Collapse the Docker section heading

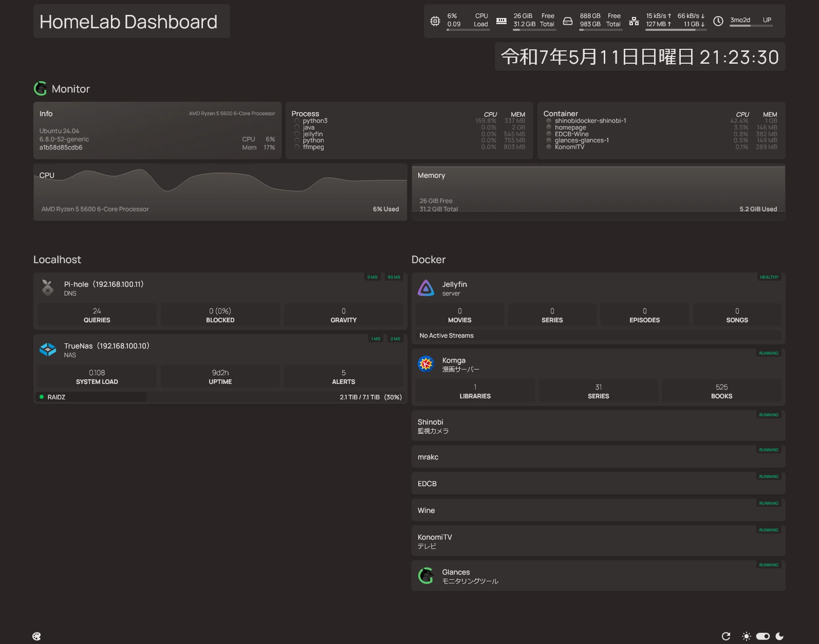tap(429, 260)
